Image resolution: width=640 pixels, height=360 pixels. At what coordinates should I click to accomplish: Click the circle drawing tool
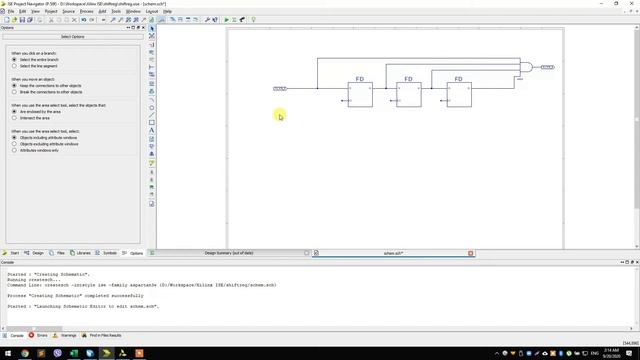[x=152, y=108]
